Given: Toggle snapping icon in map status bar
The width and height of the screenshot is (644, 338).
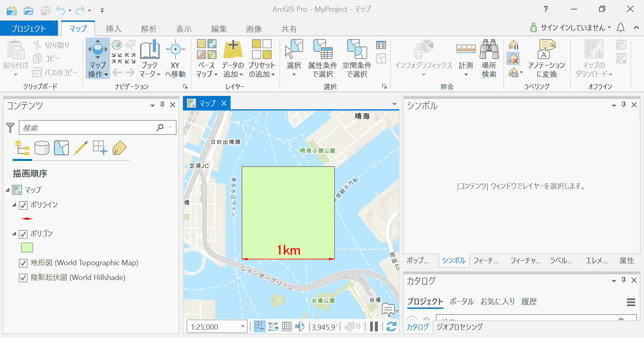Looking at the screenshot, I should click(x=259, y=326).
